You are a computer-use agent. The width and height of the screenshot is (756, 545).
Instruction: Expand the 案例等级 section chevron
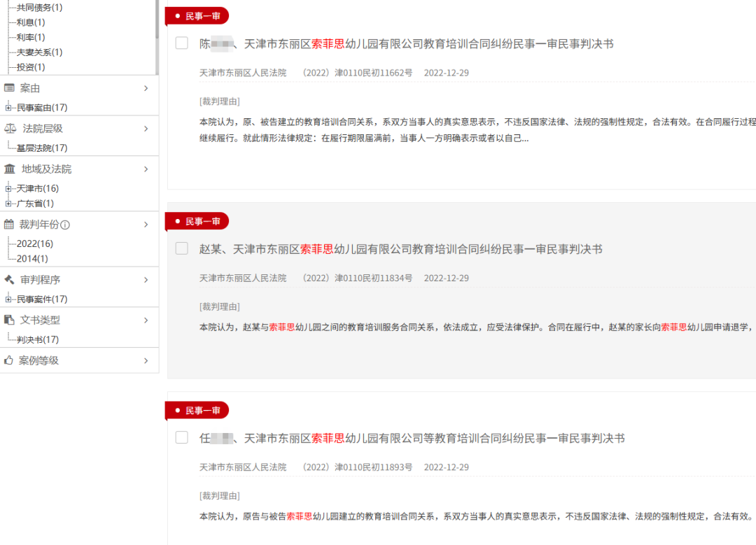tap(146, 360)
